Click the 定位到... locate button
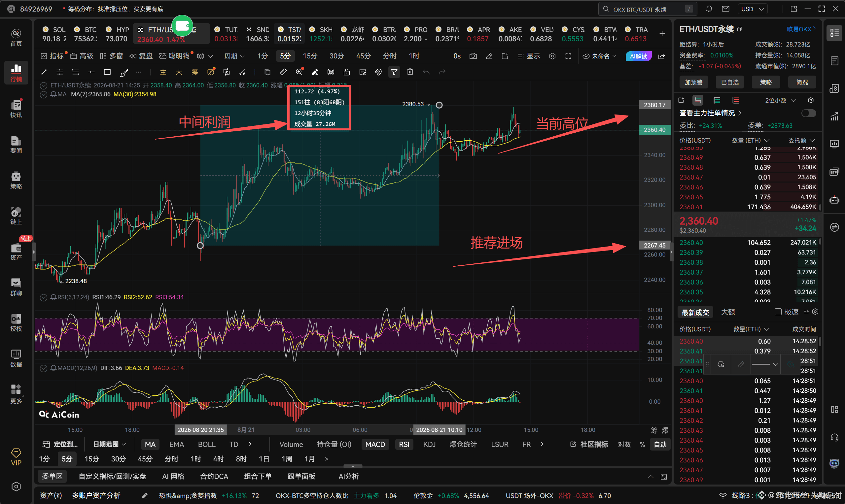The width and height of the screenshot is (845, 504). (x=60, y=445)
